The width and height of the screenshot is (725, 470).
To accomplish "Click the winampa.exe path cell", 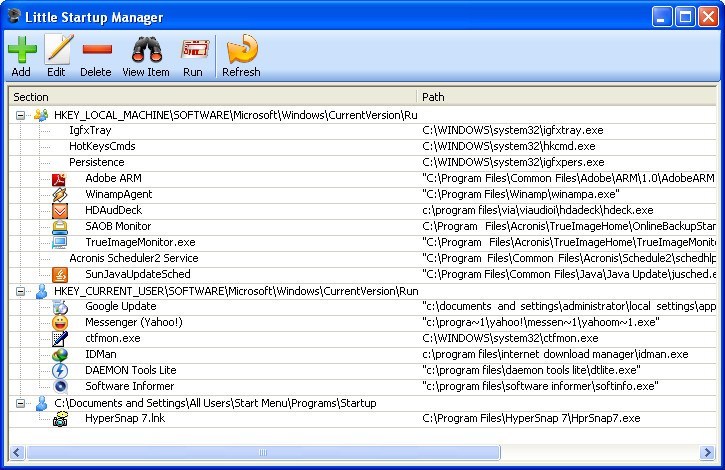I will click(x=521, y=194).
